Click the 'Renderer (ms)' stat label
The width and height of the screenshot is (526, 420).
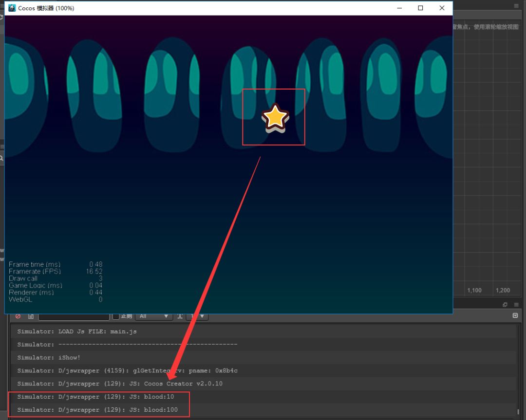point(31,292)
